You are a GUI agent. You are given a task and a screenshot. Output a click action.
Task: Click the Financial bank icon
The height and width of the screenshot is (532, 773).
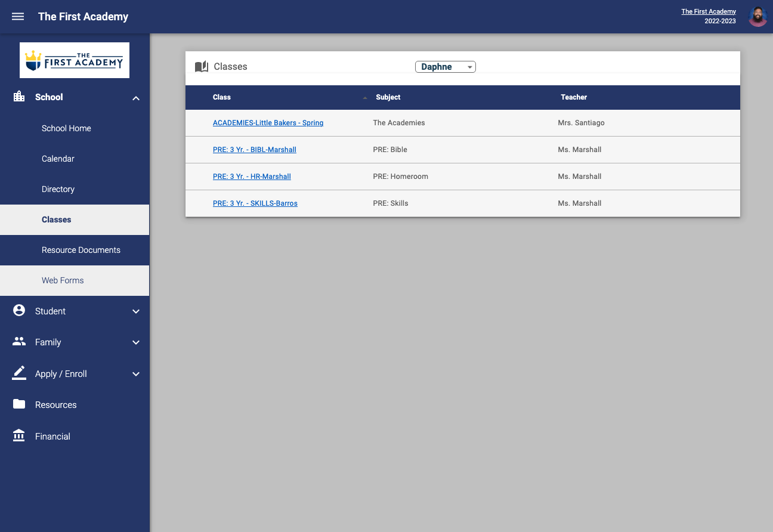click(x=19, y=435)
